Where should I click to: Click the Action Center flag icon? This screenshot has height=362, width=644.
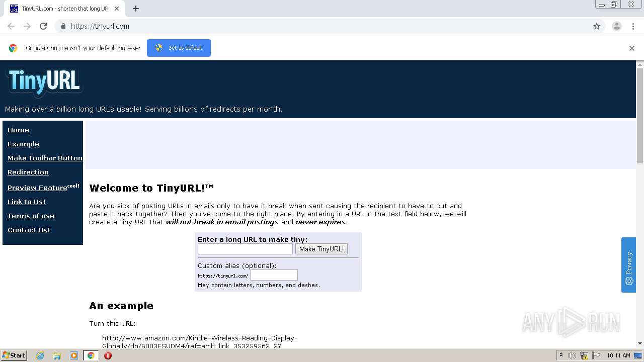596,355
